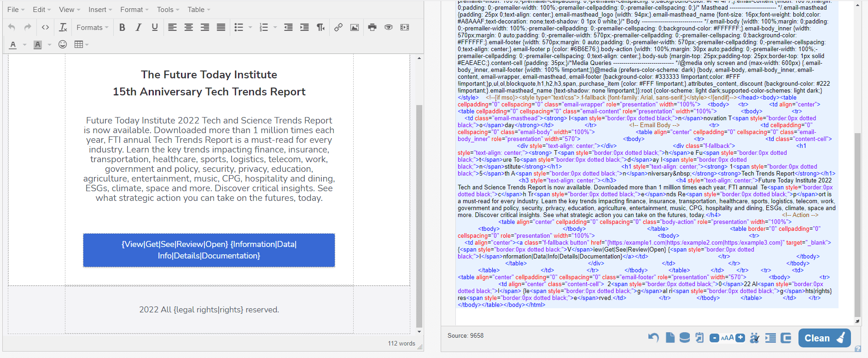
Task: Open the Format menu
Action: point(134,9)
